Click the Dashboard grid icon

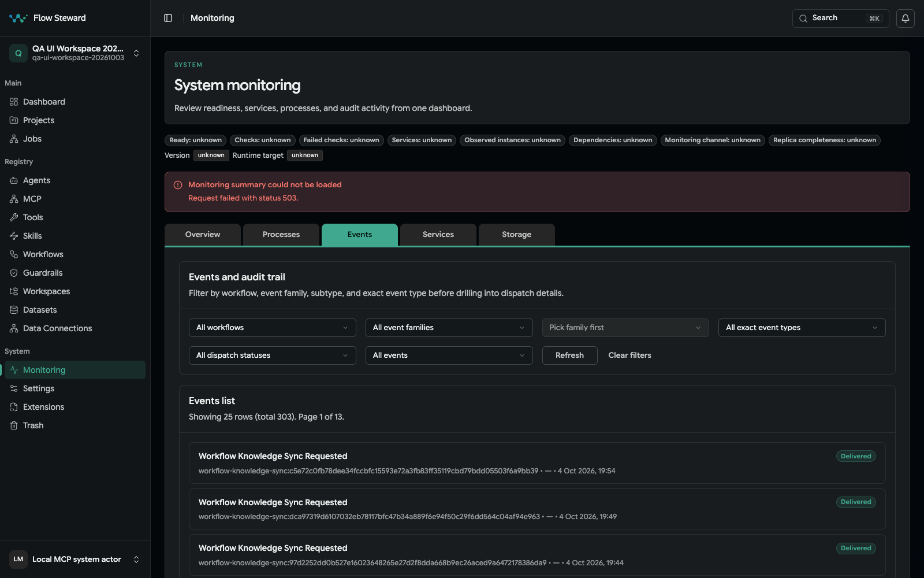(x=14, y=102)
